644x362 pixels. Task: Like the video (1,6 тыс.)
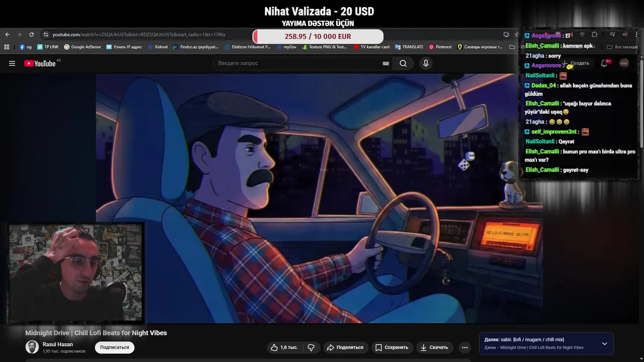pyautogui.click(x=284, y=347)
